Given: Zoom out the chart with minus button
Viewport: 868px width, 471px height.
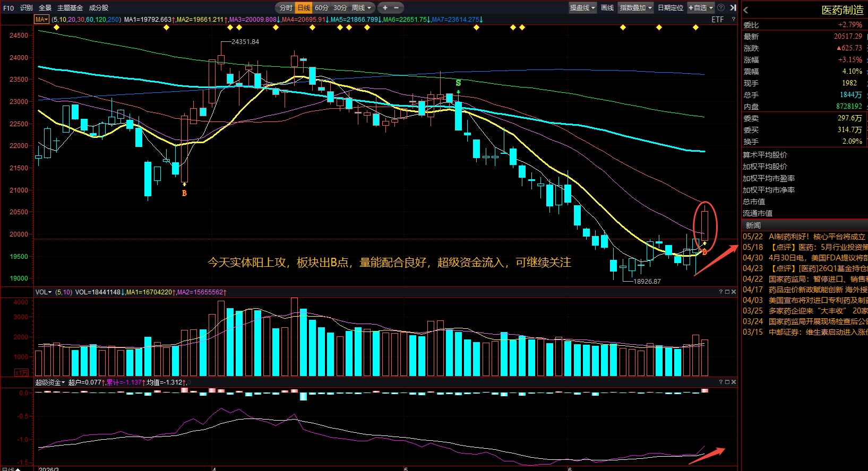Looking at the screenshot, I should (x=396, y=7).
